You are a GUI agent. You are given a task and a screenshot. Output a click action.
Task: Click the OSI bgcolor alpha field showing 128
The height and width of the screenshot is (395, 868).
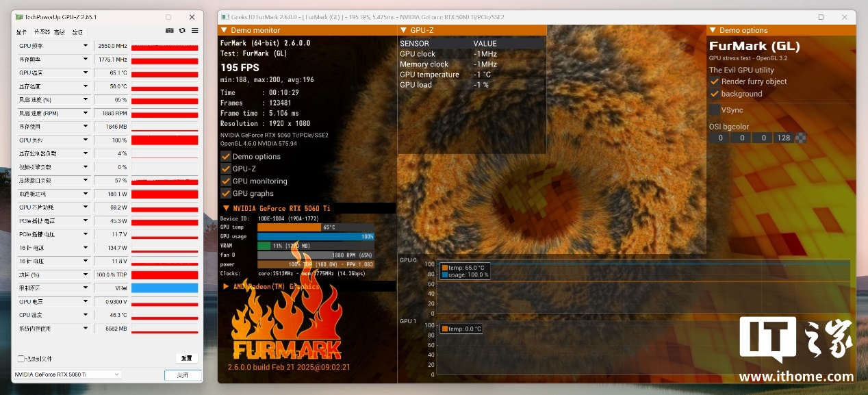(784, 138)
